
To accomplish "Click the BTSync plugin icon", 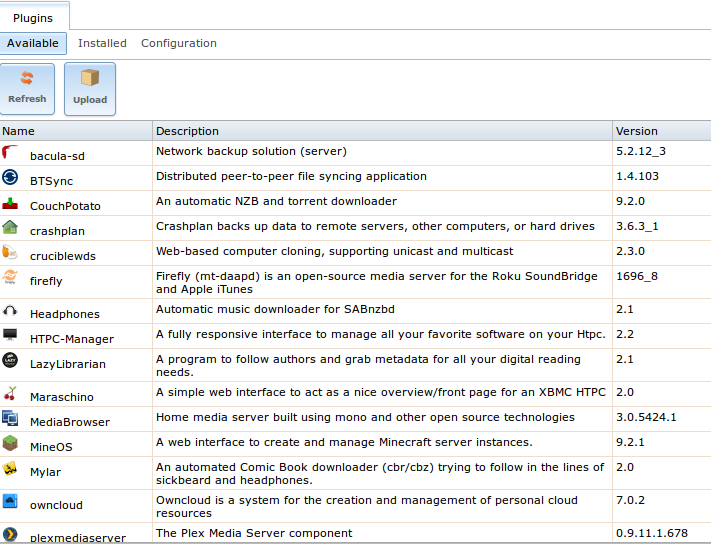I will [10, 177].
